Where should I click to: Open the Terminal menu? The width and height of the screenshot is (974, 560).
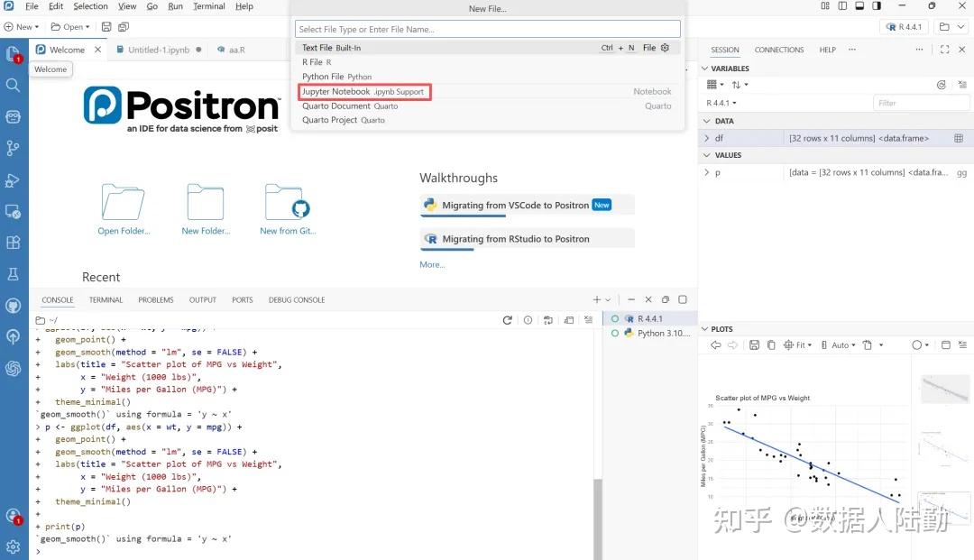[x=208, y=6]
